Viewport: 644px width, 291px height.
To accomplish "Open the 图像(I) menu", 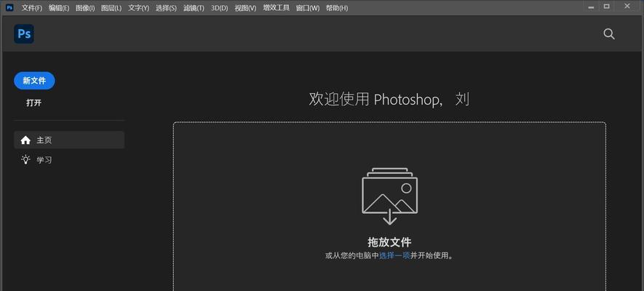I will coord(85,8).
